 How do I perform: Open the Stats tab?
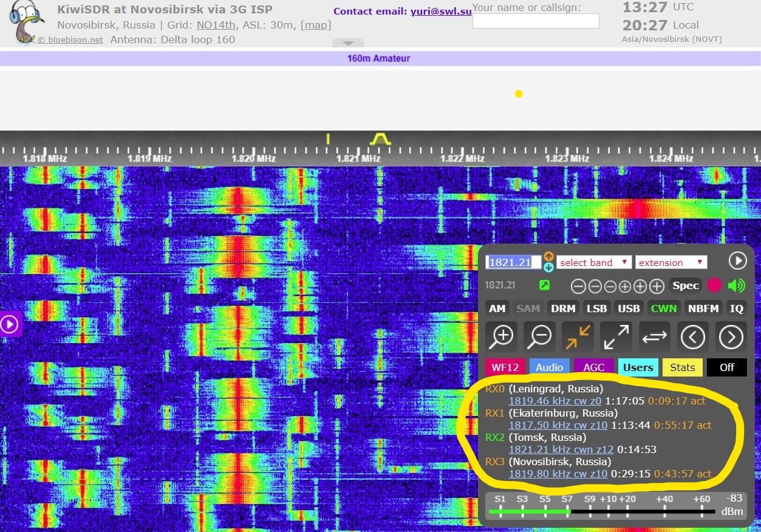682,367
